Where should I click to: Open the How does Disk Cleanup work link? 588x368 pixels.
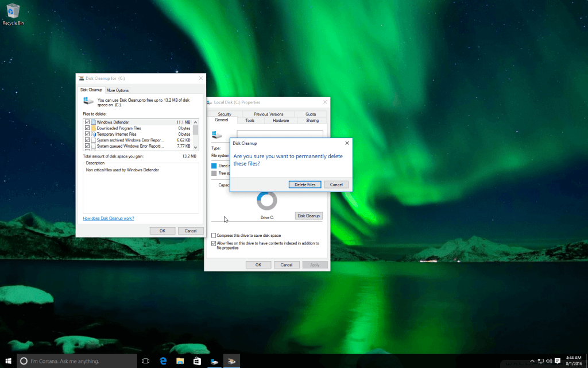109,218
